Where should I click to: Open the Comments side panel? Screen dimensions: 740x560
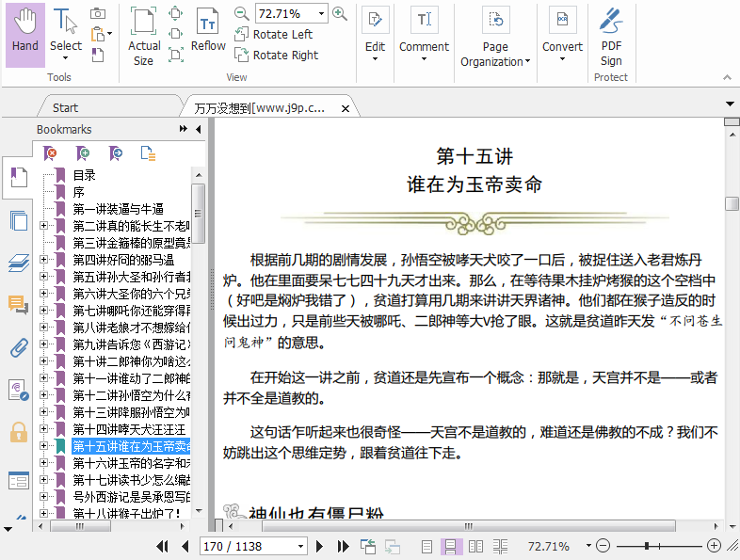19,304
